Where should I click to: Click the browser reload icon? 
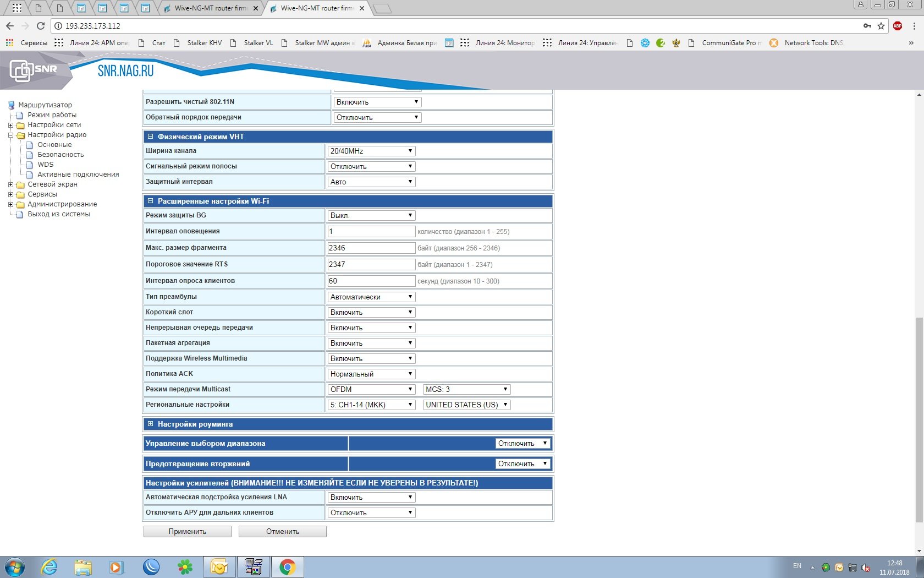click(x=40, y=26)
